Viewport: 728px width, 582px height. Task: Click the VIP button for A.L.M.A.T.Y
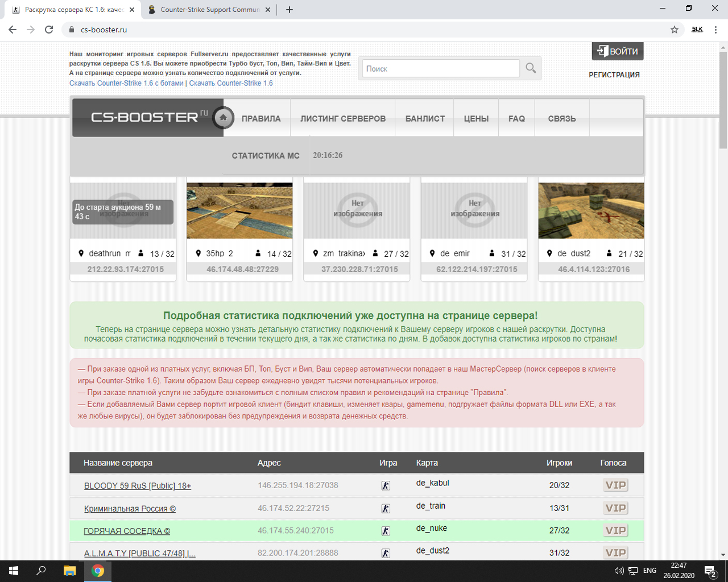616,552
